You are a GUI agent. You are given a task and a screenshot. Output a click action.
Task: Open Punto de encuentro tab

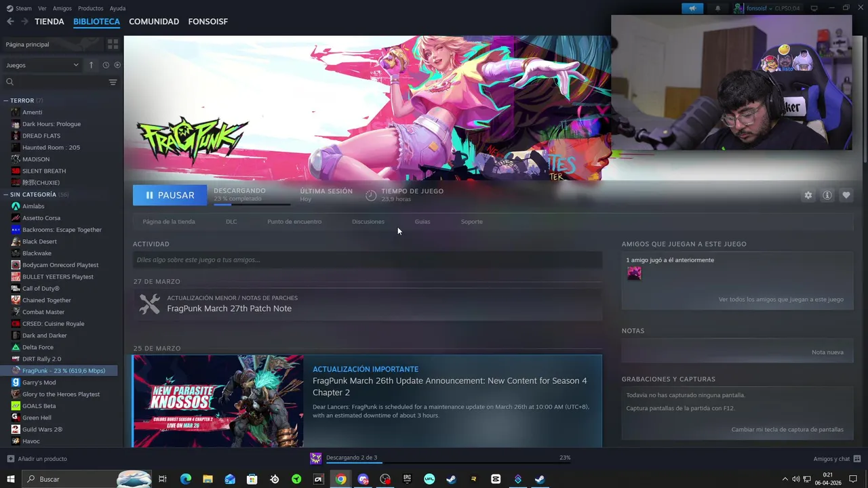click(x=294, y=222)
